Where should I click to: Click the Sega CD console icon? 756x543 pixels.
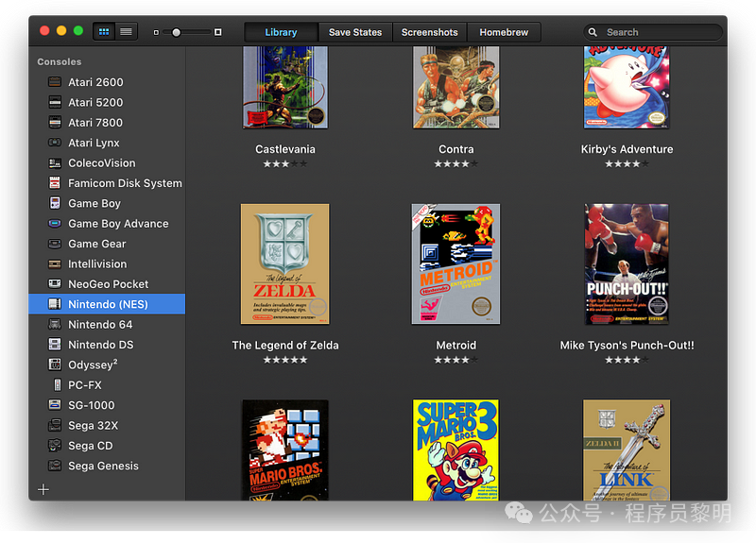click(x=55, y=446)
